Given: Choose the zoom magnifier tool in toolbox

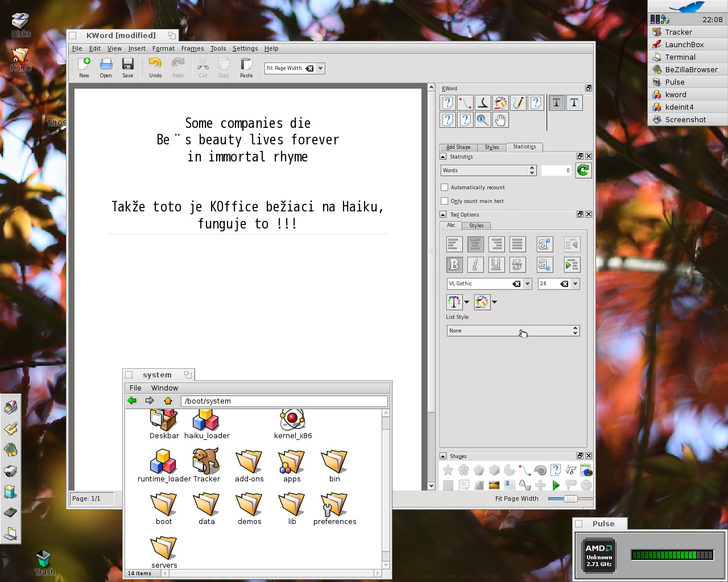Looking at the screenshot, I should point(483,120).
